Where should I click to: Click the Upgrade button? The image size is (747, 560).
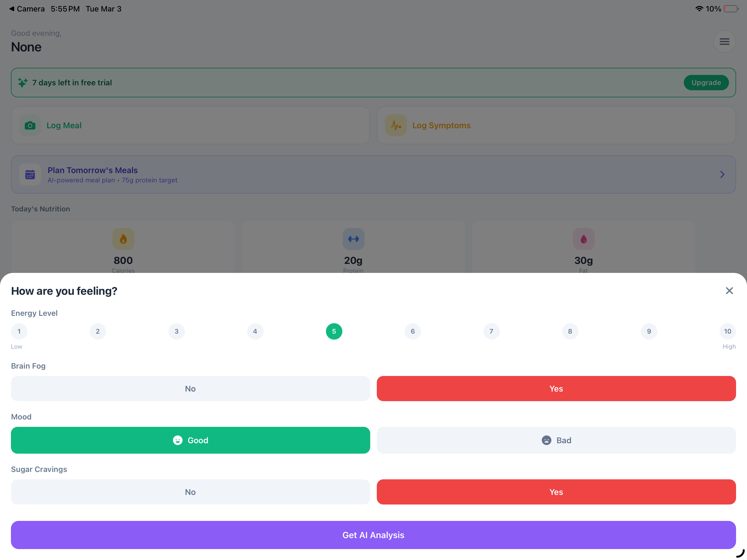click(x=706, y=83)
